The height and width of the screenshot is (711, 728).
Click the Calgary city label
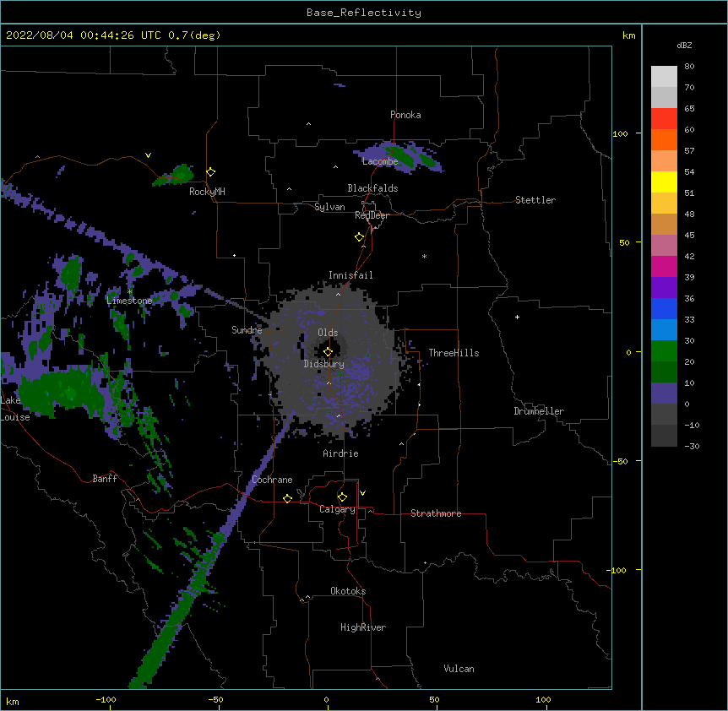pyautogui.click(x=337, y=509)
